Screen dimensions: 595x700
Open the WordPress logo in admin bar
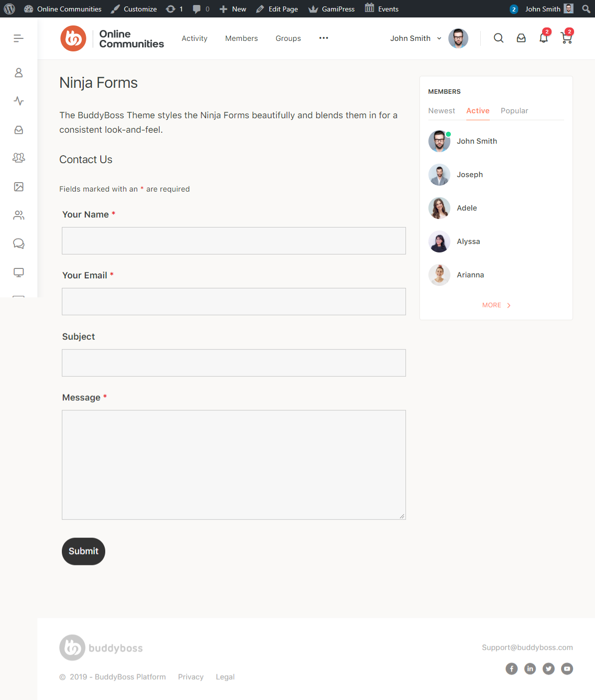(x=9, y=8)
